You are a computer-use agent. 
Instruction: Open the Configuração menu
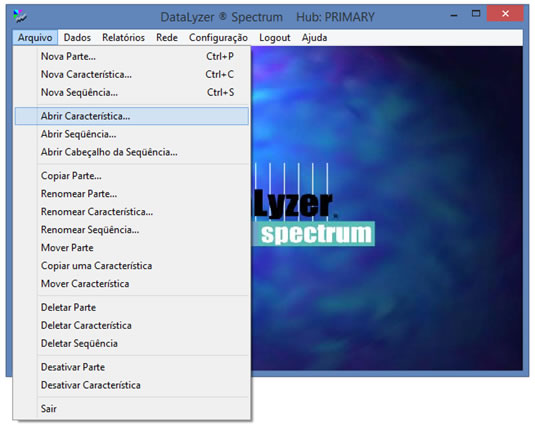[218, 38]
